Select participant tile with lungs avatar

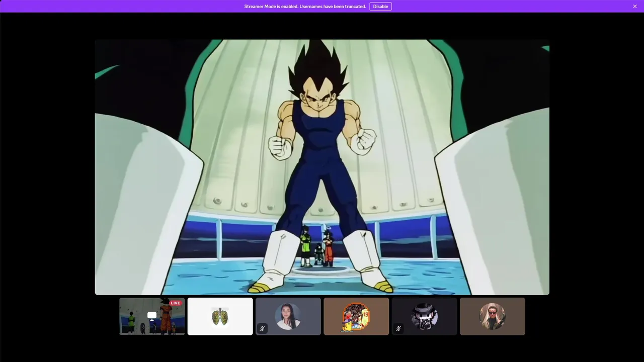coord(220,316)
